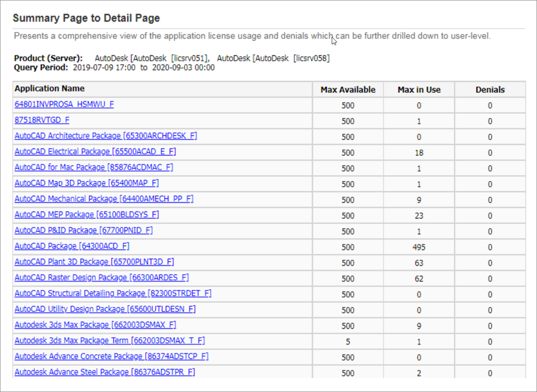The image size is (537, 392).
Task: Click Denials 0 in AutoCAD Package [64300ACD_F] row
Action: pyautogui.click(x=490, y=247)
